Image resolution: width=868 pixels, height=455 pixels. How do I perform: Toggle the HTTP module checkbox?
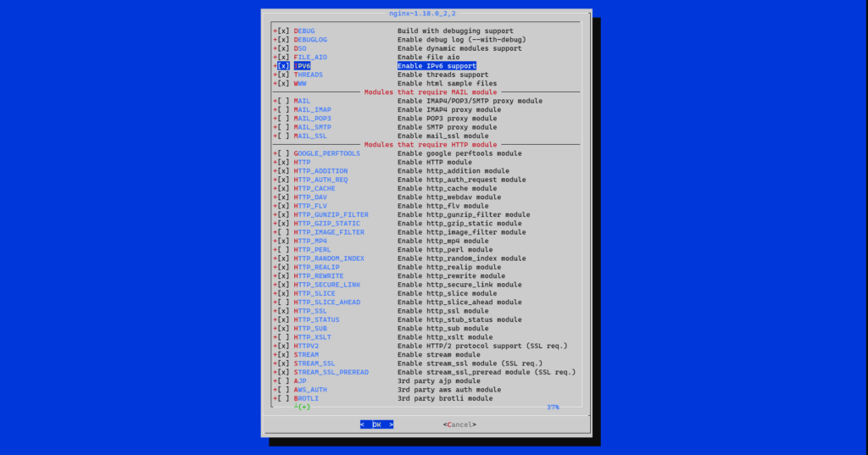pyautogui.click(x=283, y=162)
